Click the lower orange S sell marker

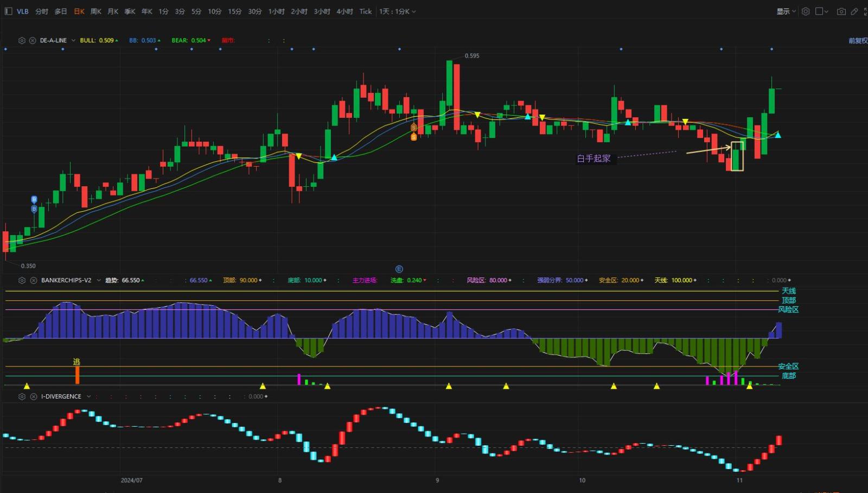tap(413, 137)
